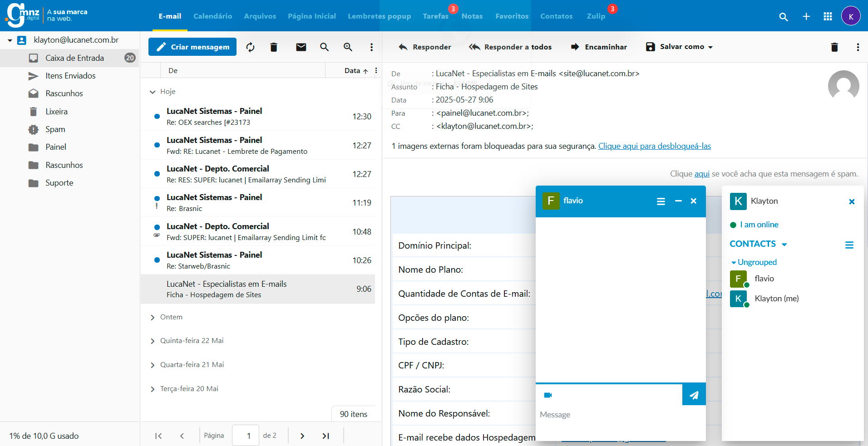Send the chat message with paper plane icon
This screenshot has width=868, height=446.
694,395
